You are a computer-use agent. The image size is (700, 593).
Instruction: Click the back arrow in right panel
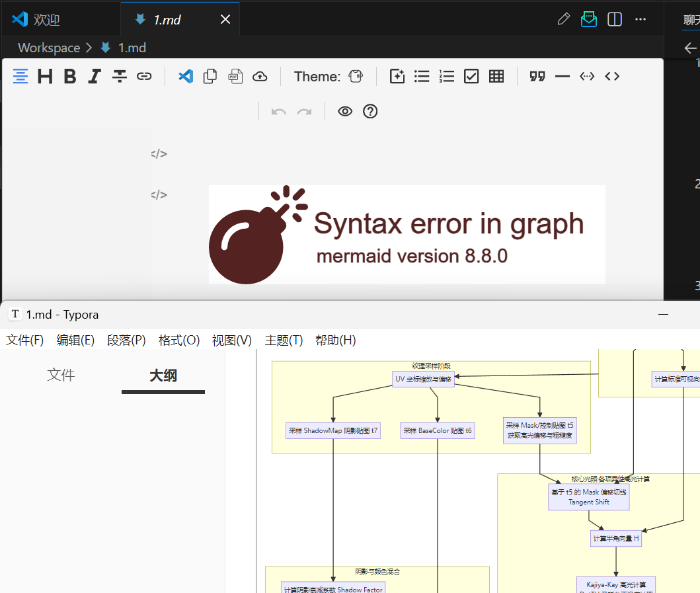pos(690,48)
